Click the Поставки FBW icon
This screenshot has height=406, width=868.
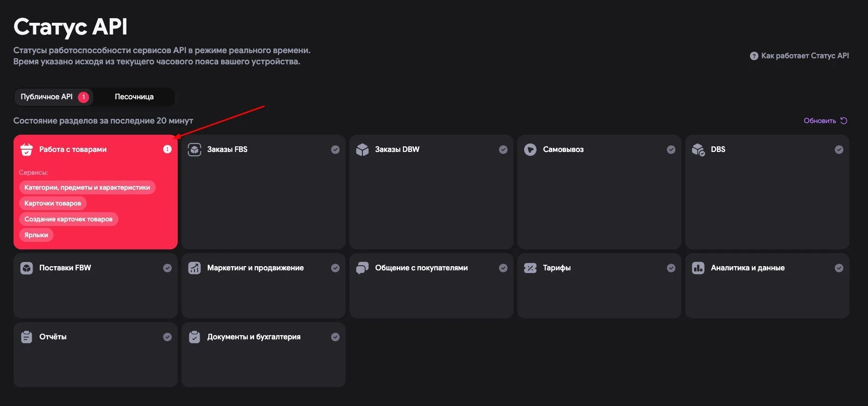click(x=27, y=268)
